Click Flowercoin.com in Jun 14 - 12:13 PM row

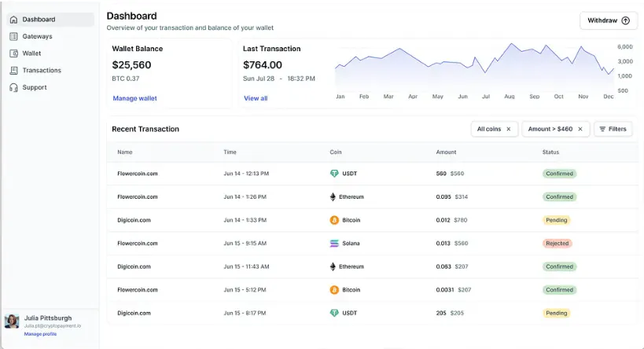pyautogui.click(x=138, y=174)
